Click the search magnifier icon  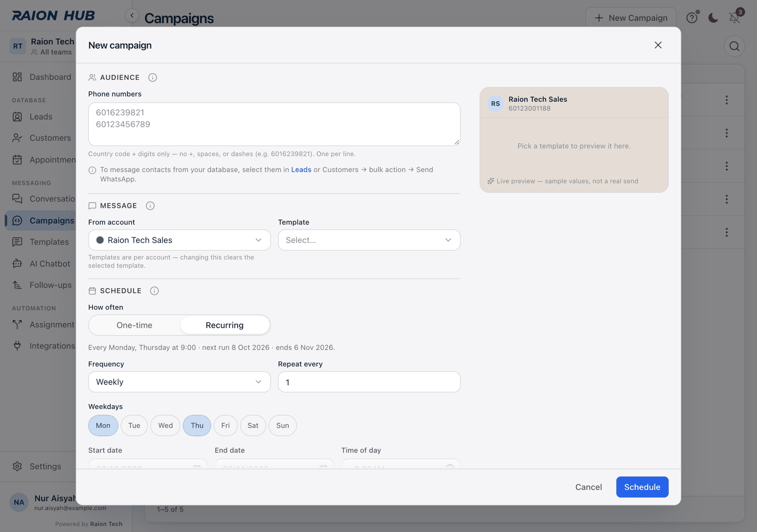pyautogui.click(x=734, y=46)
